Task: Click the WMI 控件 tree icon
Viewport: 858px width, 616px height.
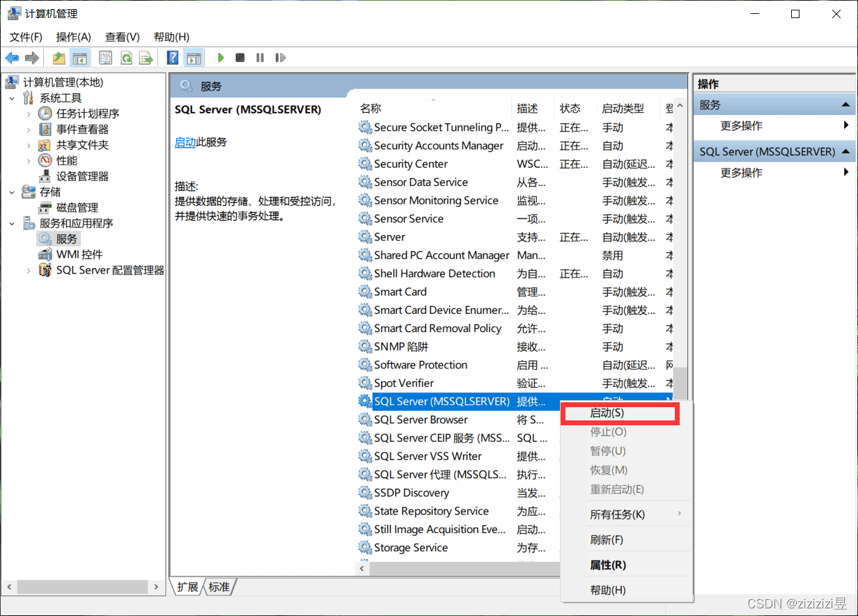Action: [45, 255]
